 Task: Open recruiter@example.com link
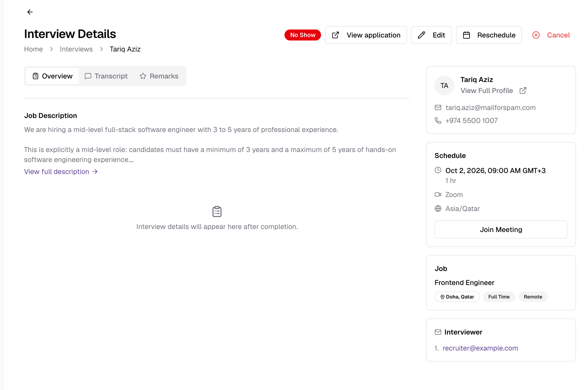[x=480, y=348]
